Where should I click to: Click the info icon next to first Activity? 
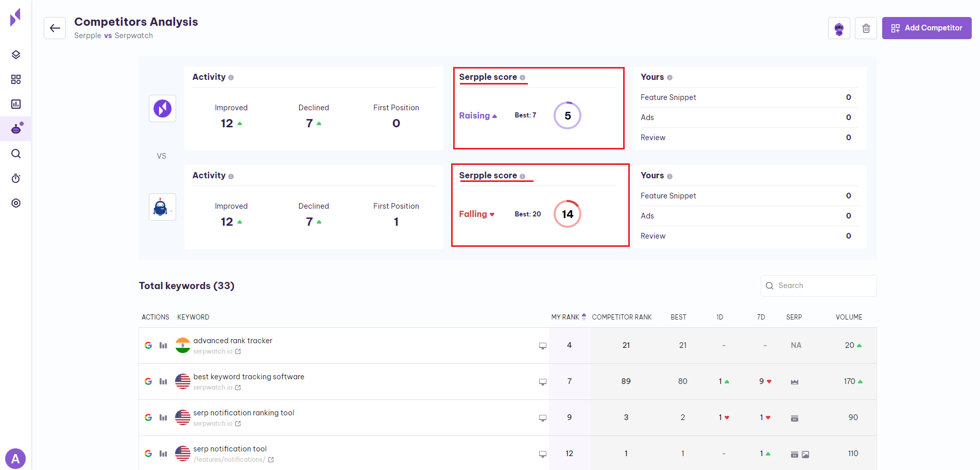pos(231,78)
